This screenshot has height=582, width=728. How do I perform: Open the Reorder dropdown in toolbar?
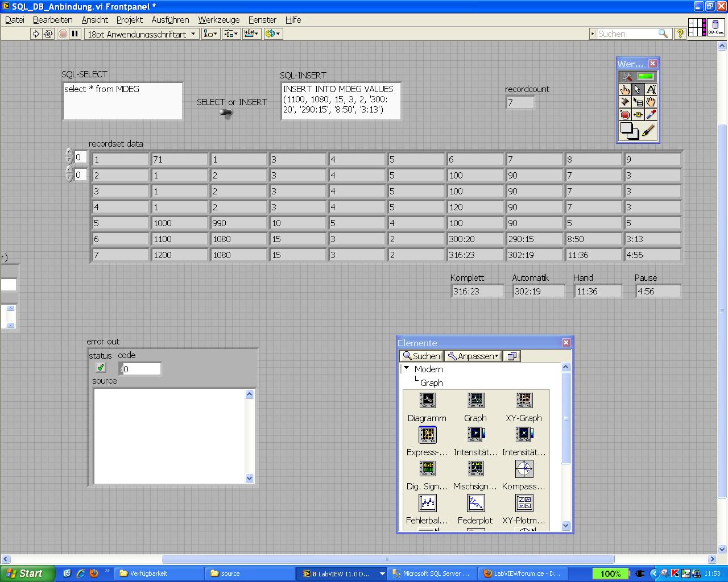point(273,34)
